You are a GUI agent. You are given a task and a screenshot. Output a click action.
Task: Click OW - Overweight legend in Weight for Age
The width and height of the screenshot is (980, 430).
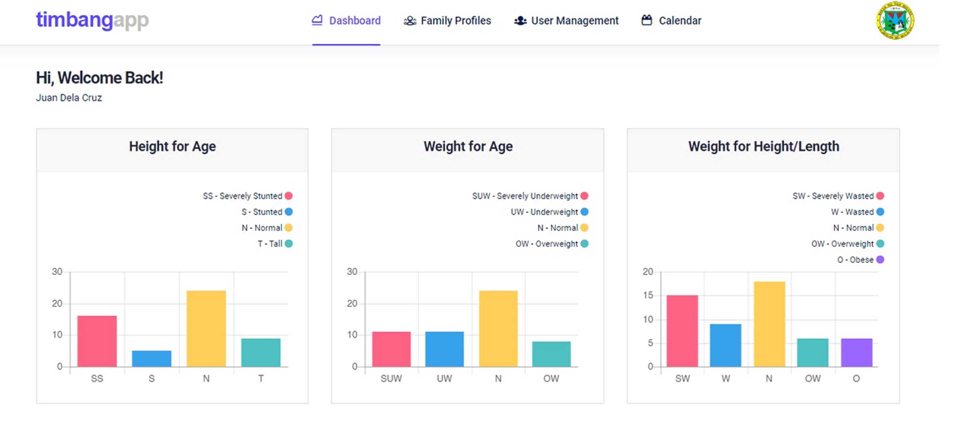coord(547,244)
